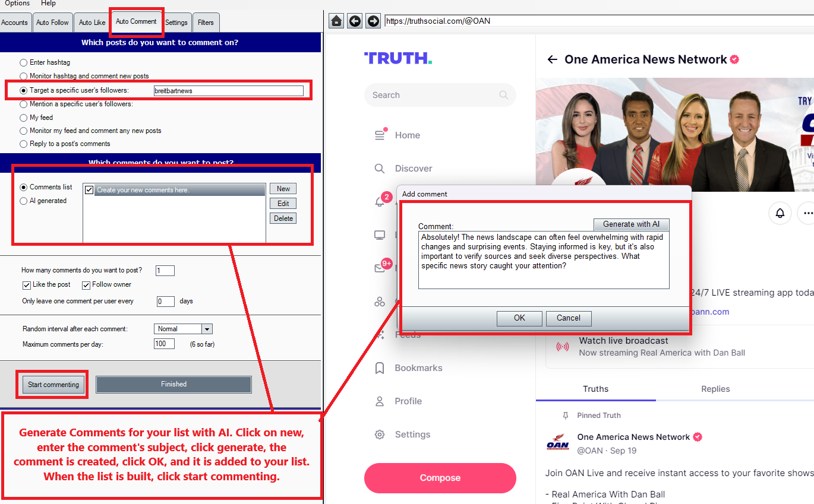Viewport: 814px width, 504px height.
Task: Click the verified badge next to the page title
Action: click(x=735, y=59)
